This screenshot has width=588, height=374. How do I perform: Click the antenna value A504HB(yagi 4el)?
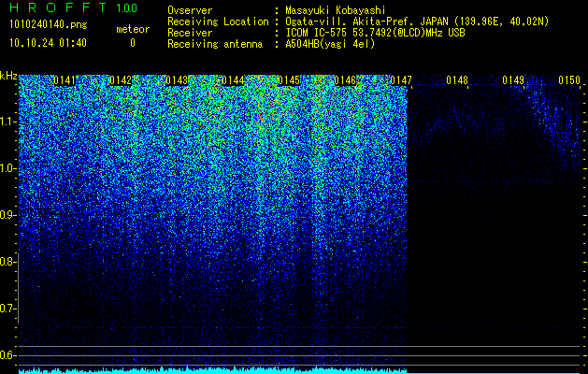click(x=330, y=44)
